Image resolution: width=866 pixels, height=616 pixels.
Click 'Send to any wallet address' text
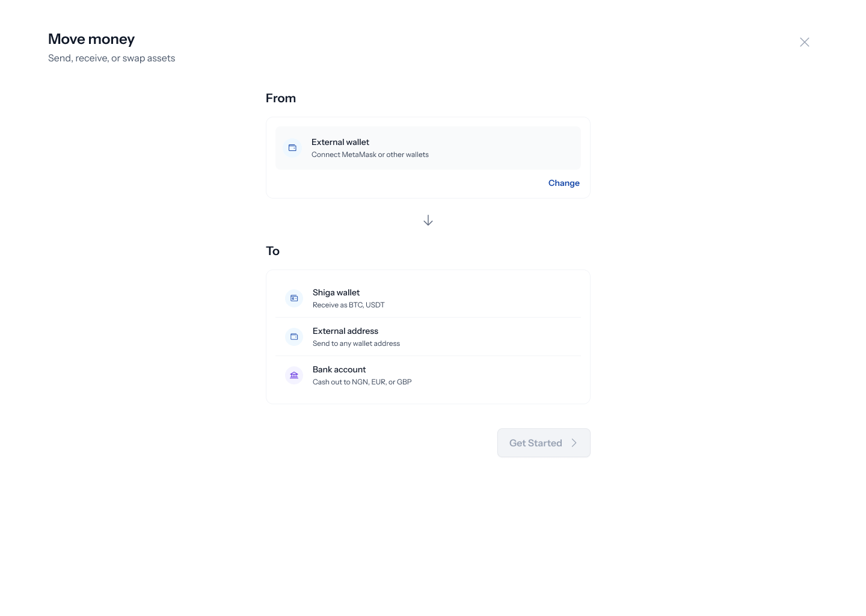(356, 343)
